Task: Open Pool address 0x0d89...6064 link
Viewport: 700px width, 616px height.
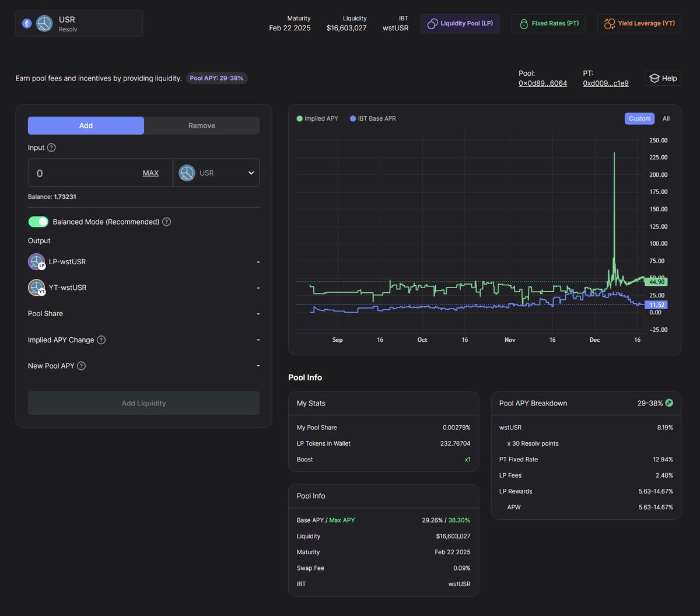Action: (542, 83)
